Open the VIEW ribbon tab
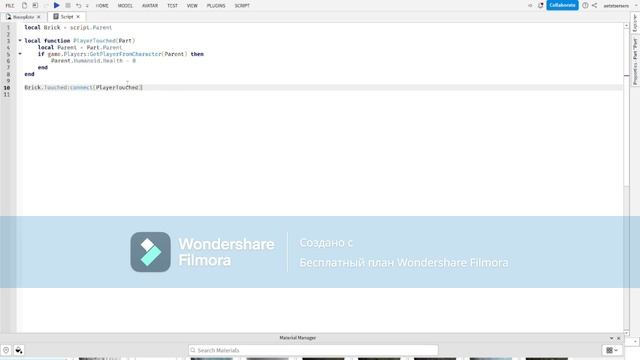The height and width of the screenshot is (360, 640). click(x=192, y=6)
